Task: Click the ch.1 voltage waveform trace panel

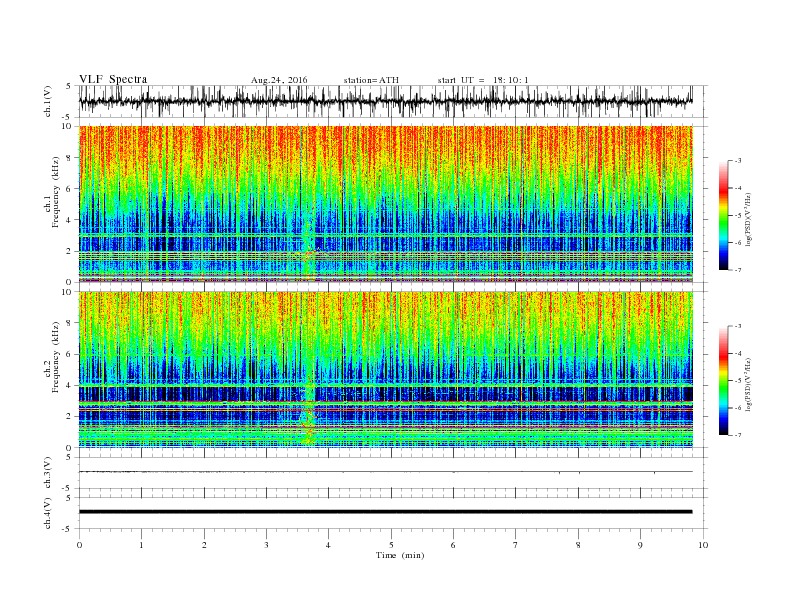Action: [x=393, y=101]
